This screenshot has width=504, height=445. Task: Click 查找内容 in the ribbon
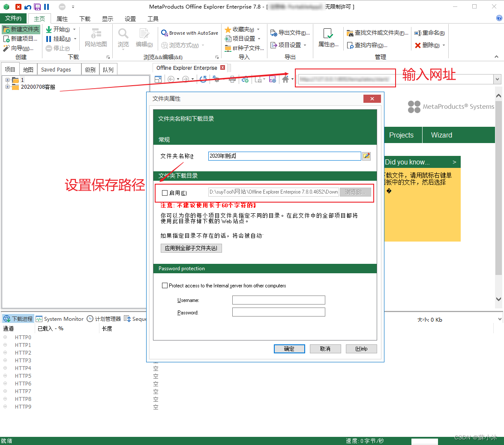[x=367, y=45]
